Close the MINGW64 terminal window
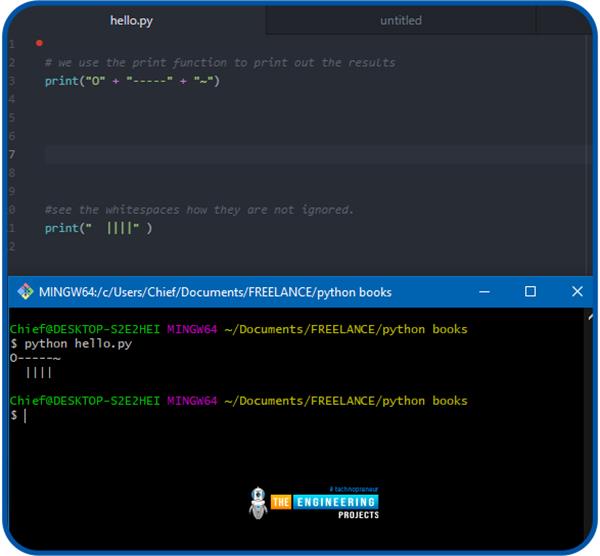 (x=577, y=292)
